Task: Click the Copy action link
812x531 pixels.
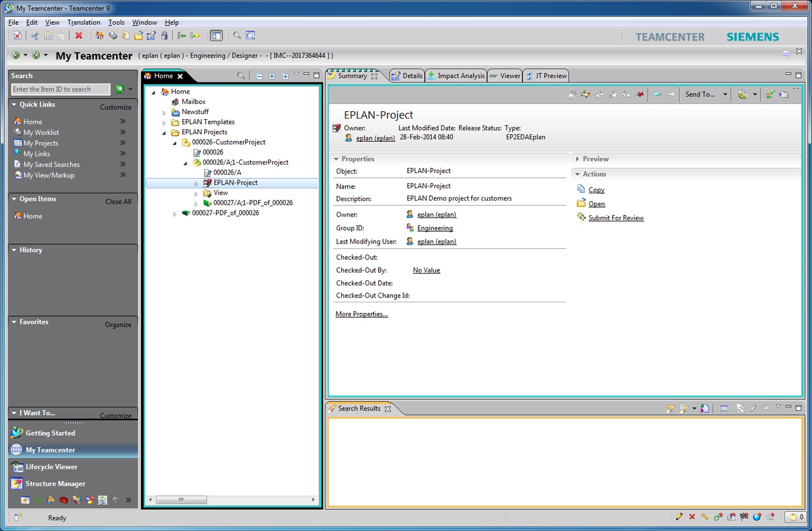Action: [x=596, y=190]
